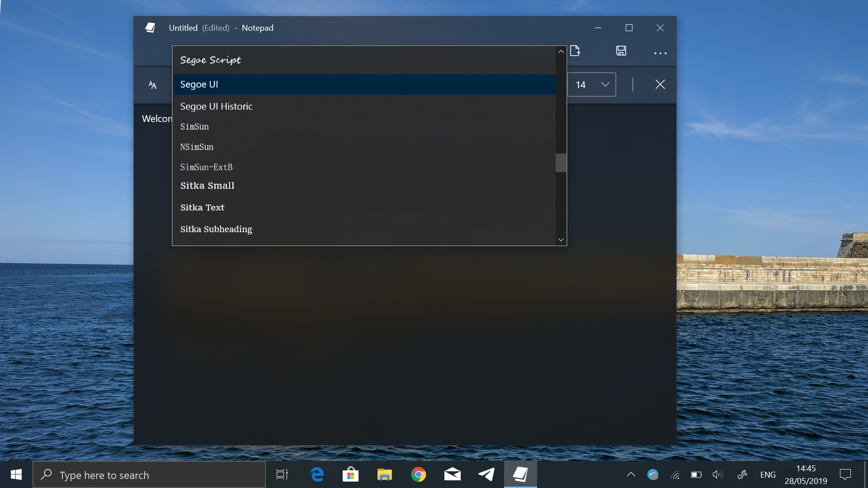Click font list scroll down arrow
The width and height of the screenshot is (868, 488).
click(561, 240)
